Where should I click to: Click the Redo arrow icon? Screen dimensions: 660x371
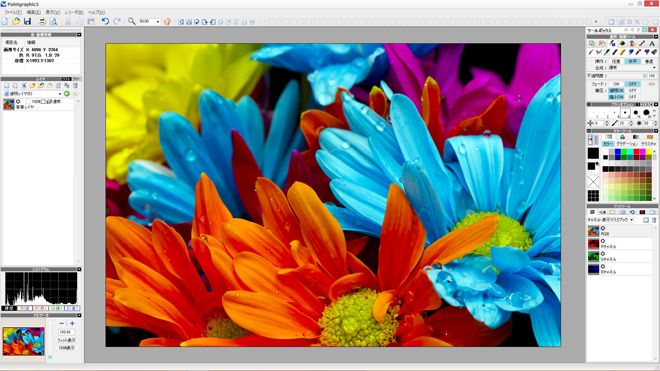pyautogui.click(x=117, y=21)
